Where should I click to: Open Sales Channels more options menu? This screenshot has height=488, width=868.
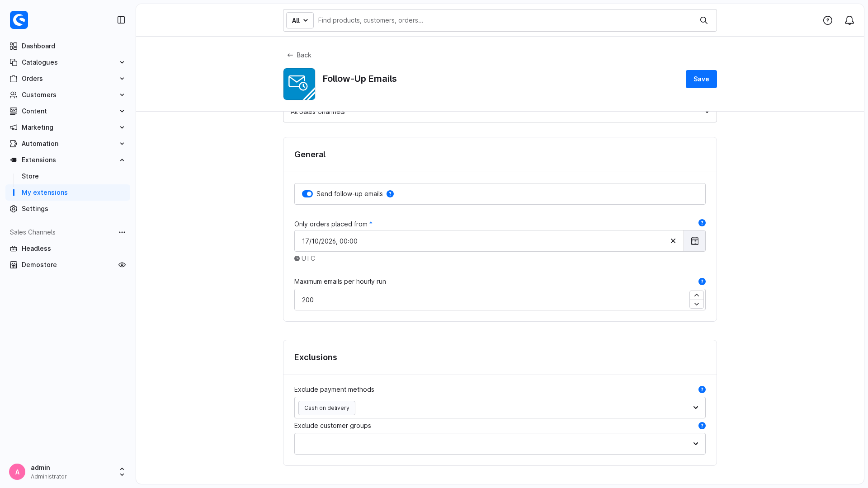122,232
